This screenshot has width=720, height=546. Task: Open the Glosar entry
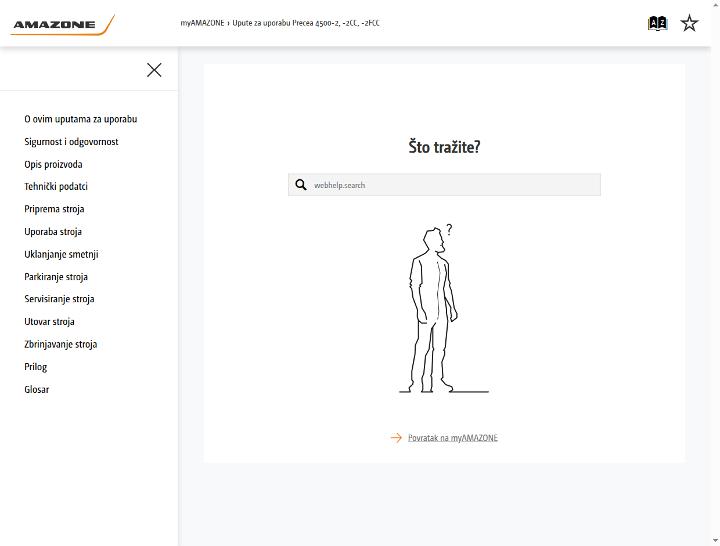coord(37,389)
